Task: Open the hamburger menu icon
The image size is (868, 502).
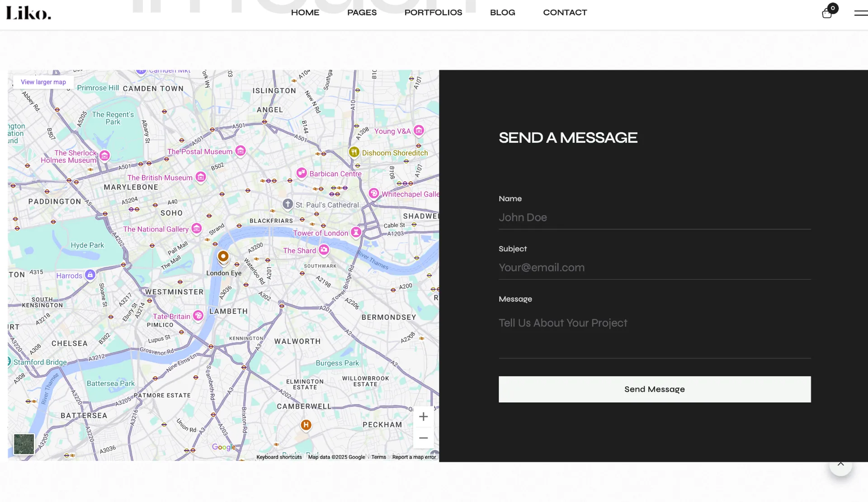Action: tap(860, 13)
